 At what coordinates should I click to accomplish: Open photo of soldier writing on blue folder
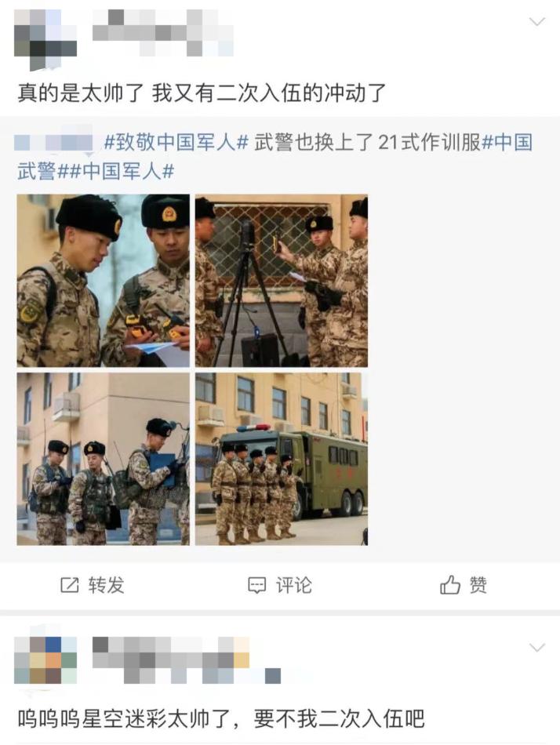point(104,459)
